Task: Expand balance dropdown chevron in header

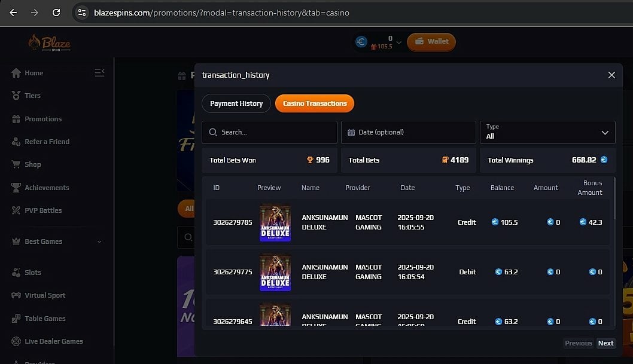Action: click(399, 42)
